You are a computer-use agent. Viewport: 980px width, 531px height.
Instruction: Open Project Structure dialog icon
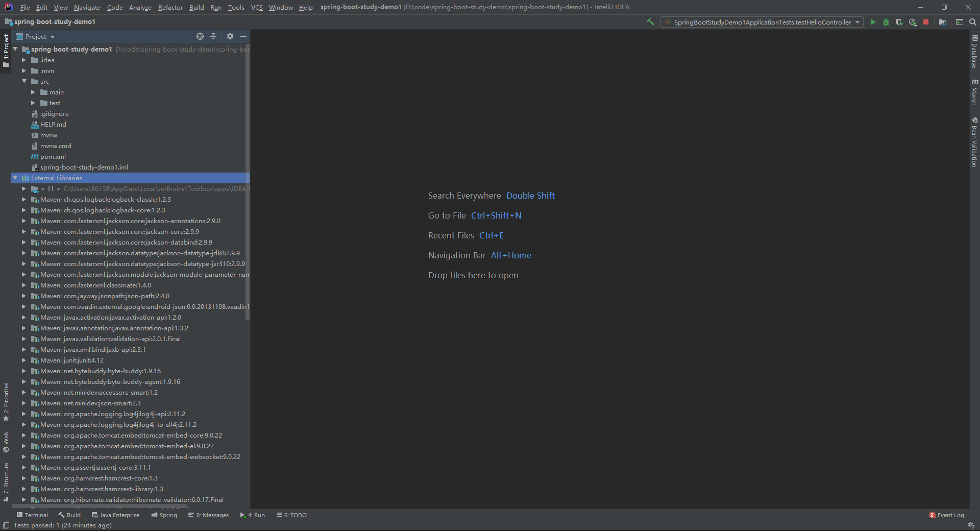[943, 22]
